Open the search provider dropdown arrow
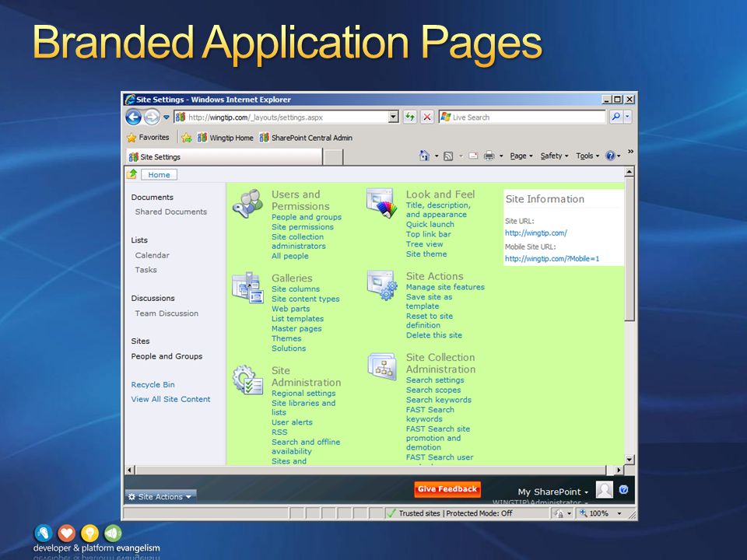The height and width of the screenshot is (560, 747). click(x=627, y=117)
